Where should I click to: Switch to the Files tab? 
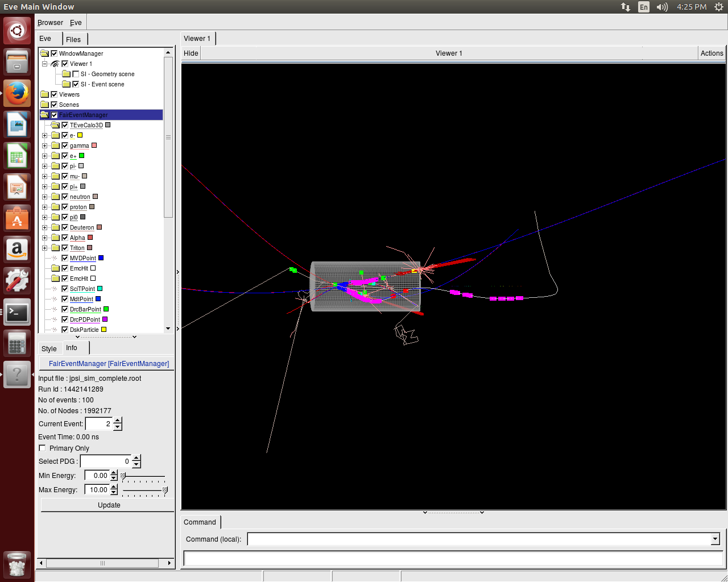tap(73, 39)
